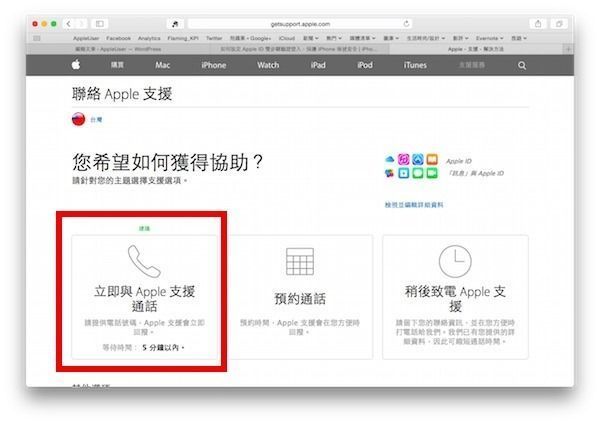The width and height of the screenshot is (600, 424).
Task: Click the blue App Store icon
Action: point(417,159)
